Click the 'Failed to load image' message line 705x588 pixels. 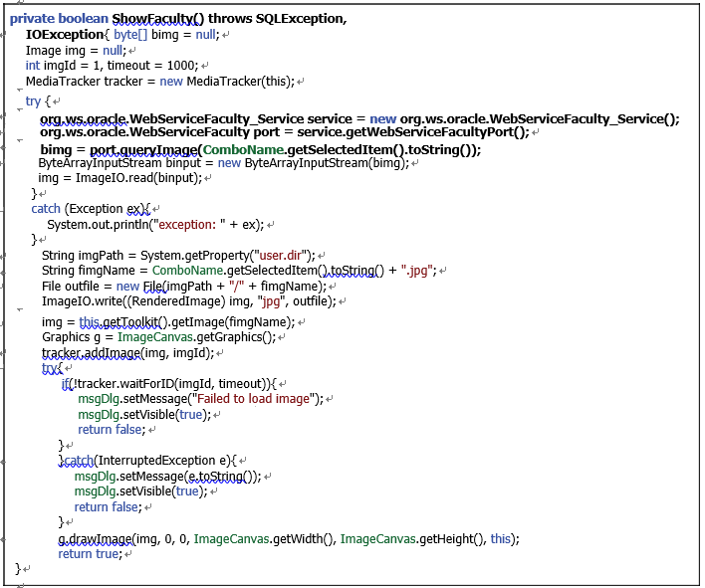(200, 399)
